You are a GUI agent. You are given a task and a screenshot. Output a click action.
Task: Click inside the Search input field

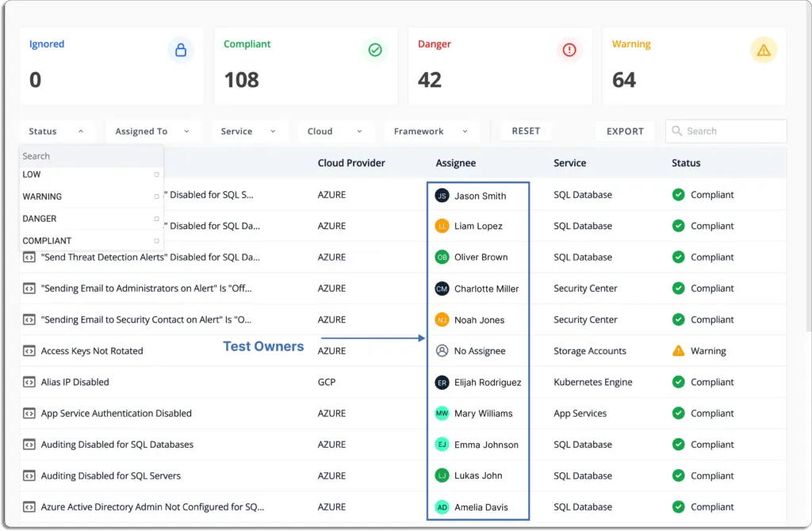tap(726, 131)
